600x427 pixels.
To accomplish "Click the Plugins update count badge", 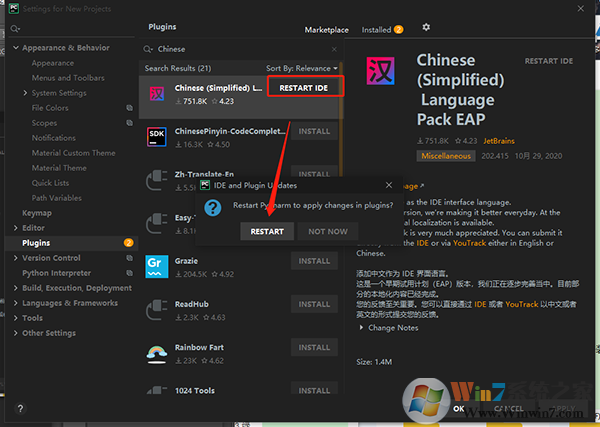I will [129, 243].
